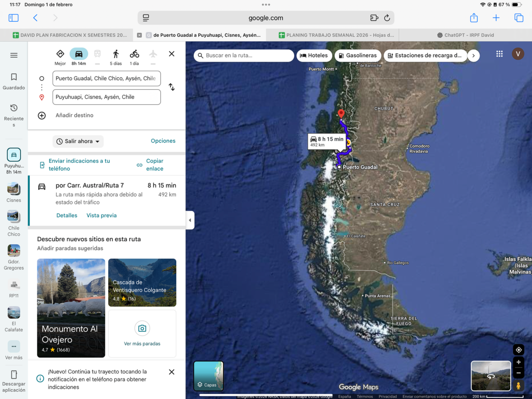
Task: Close the directions panel
Action: click(171, 54)
